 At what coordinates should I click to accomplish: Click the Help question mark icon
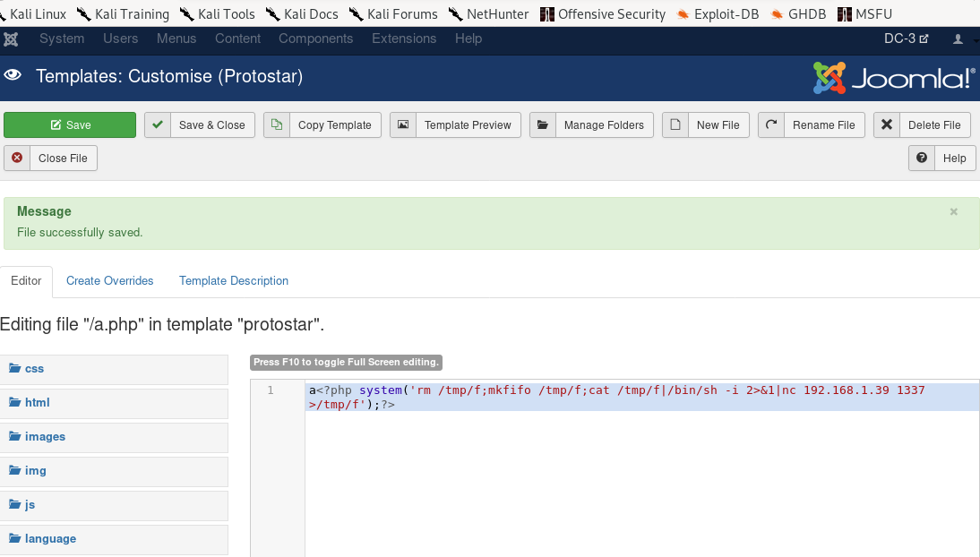pyautogui.click(x=921, y=158)
